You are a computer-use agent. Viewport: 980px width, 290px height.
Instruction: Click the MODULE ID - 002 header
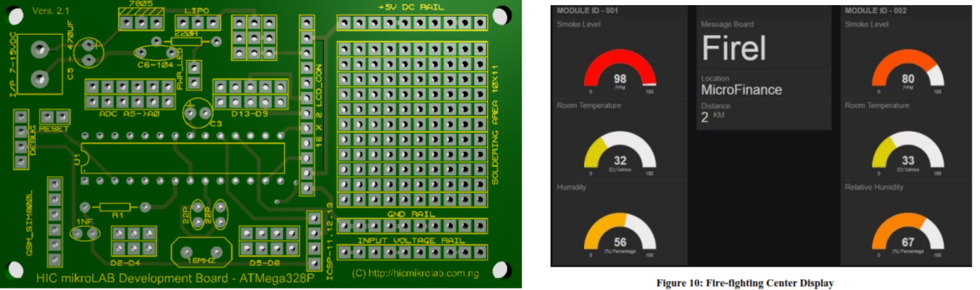point(875,11)
